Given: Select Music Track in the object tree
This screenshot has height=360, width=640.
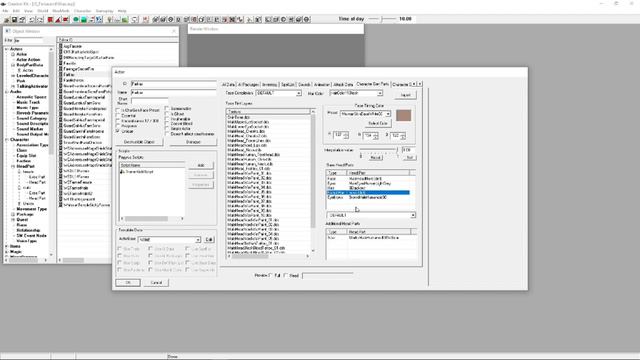Looking at the screenshot, I should (x=28, y=102).
